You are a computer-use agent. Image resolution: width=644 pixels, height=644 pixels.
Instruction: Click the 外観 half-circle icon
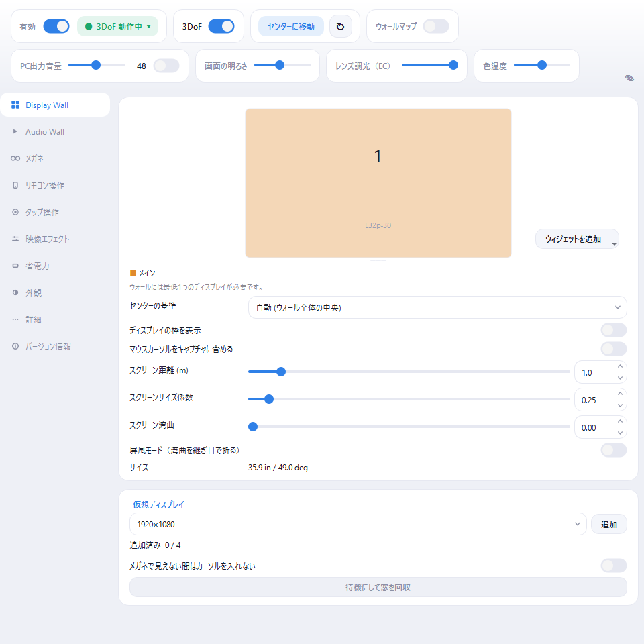point(15,292)
